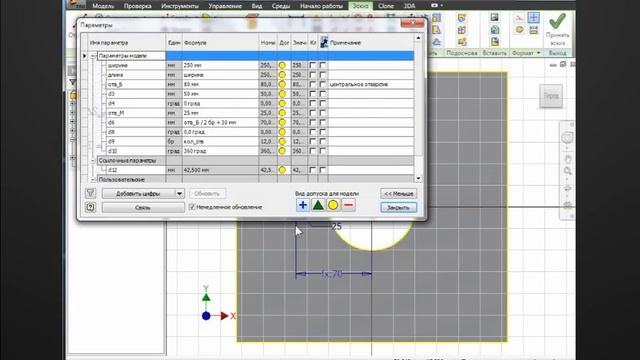The width and height of the screenshot is (640, 360).
Task: Click the export parameter column header icon
Action: coord(324,42)
